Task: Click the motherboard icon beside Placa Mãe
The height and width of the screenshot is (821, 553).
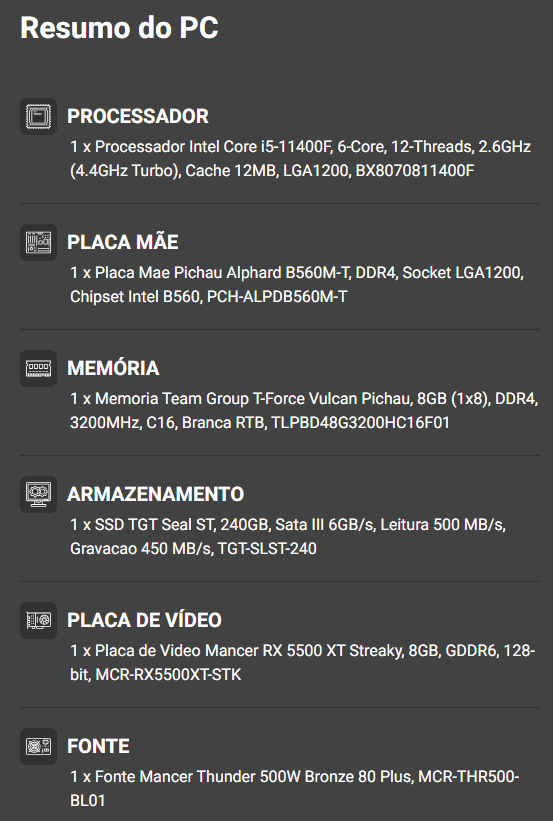Action: 38,242
